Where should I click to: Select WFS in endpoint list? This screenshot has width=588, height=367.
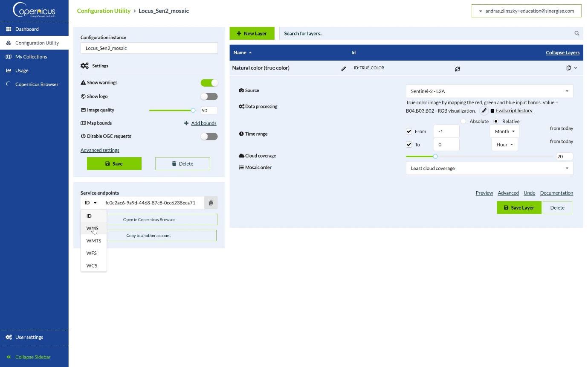tap(93, 253)
